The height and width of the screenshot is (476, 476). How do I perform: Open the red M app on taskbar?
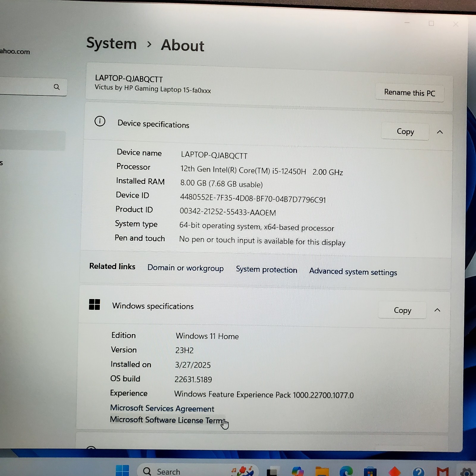[442, 472]
